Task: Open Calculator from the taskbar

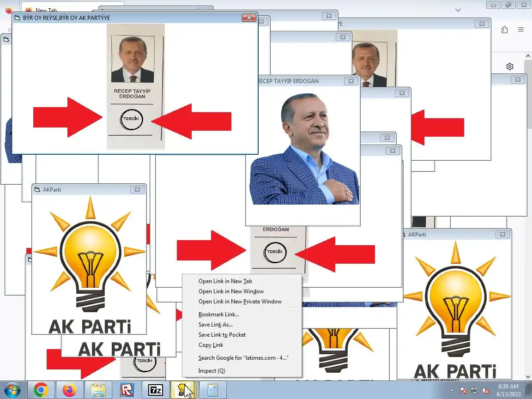Action: (x=212, y=390)
